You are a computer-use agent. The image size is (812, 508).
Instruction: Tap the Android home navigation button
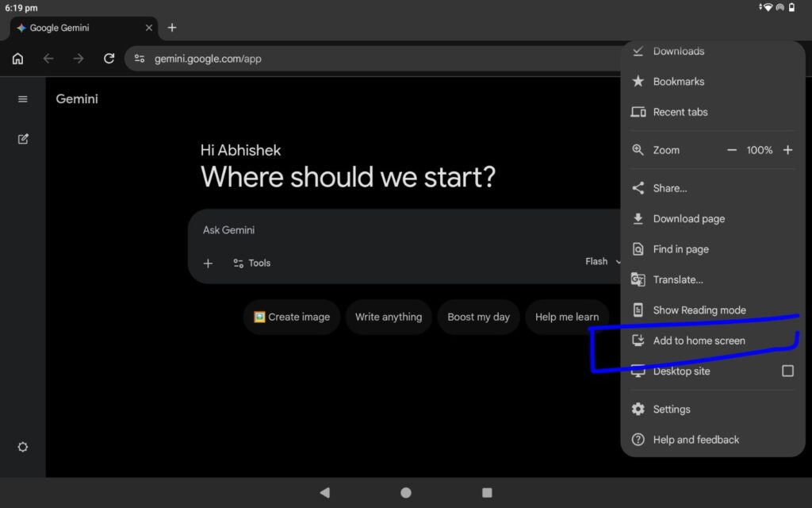point(406,492)
